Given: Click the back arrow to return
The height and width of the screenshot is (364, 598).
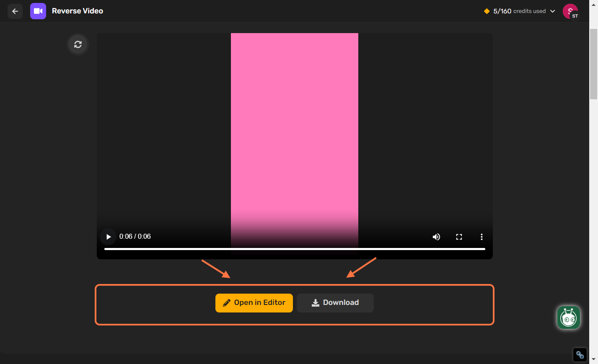Looking at the screenshot, I should (15, 11).
